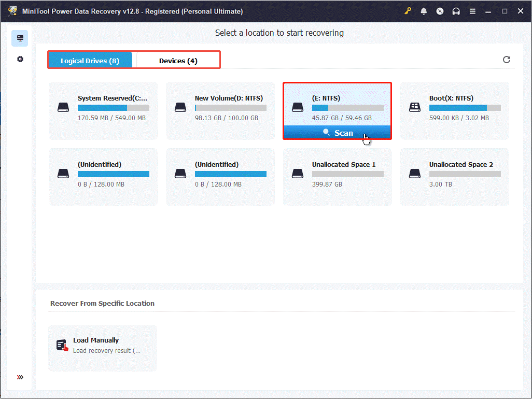Screen dimensions: 532x399
Task: Select the data recovery sidebar icon
Action: click(20, 38)
